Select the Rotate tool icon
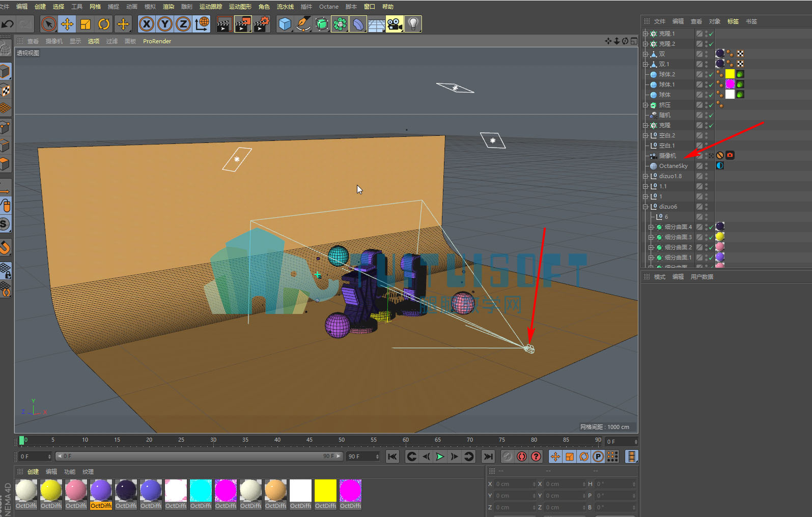This screenshot has width=812, height=517. tap(104, 24)
